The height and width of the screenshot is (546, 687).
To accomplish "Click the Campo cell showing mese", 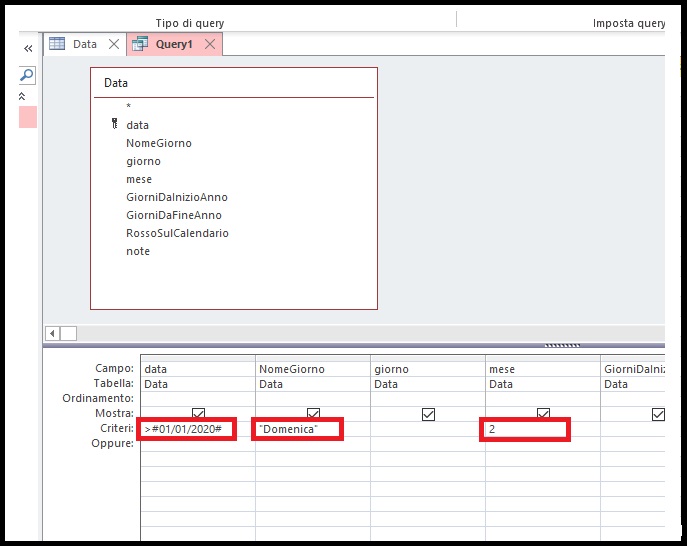I will click(x=543, y=369).
